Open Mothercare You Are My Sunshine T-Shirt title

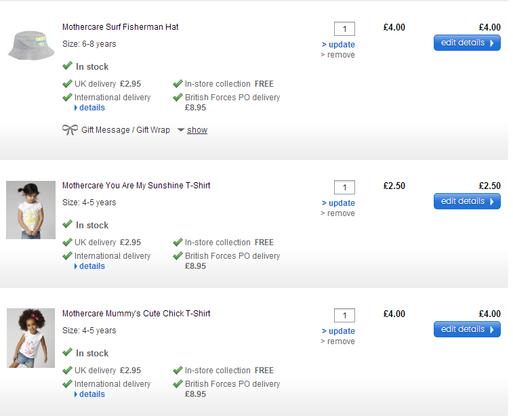(x=136, y=186)
